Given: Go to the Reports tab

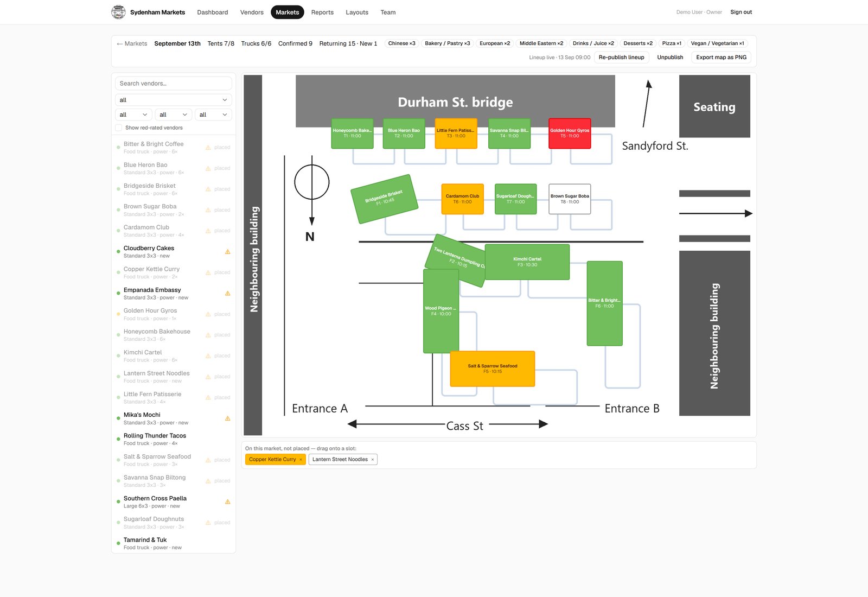Looking at the screenshot, I should (322, 12).
